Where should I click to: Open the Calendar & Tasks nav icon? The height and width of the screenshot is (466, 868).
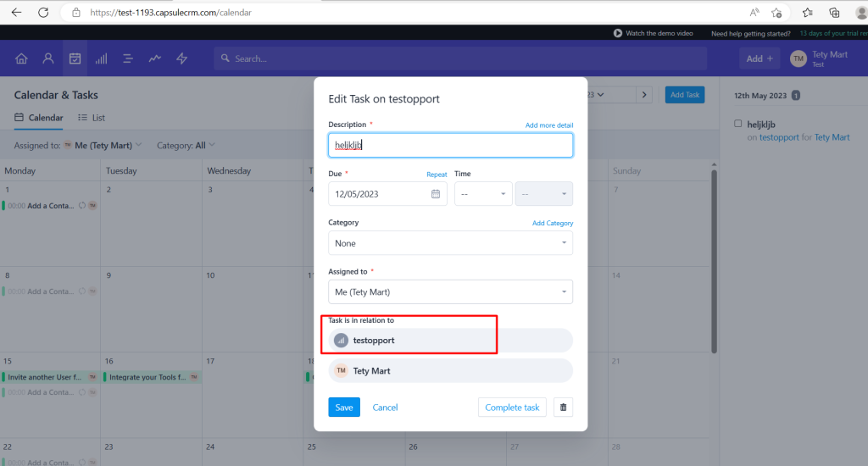coord(75,58)
